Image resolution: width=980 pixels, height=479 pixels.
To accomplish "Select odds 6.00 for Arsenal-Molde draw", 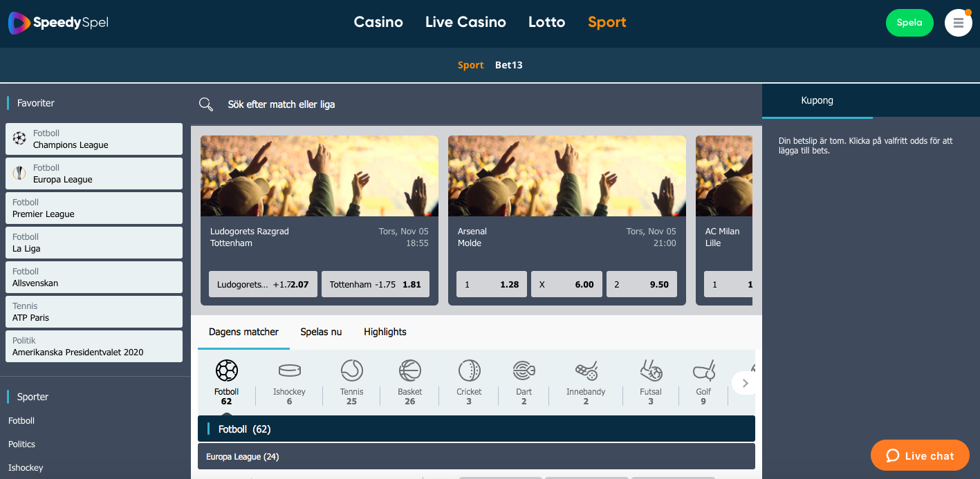I will (x=566, y=284).
